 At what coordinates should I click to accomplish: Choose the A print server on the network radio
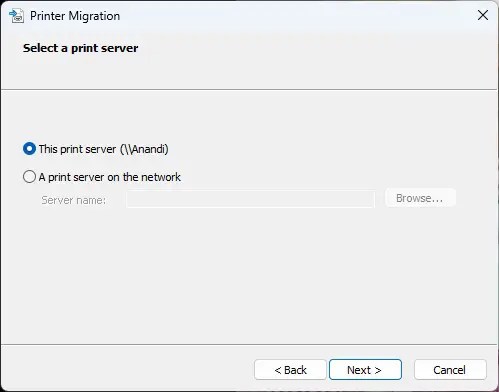click(x=29, y=177)
